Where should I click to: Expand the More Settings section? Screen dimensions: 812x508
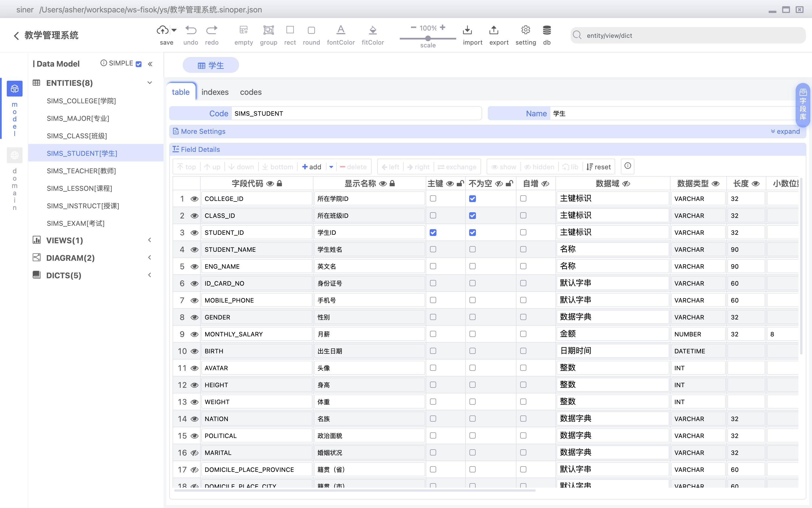click(x=785, y=131)
